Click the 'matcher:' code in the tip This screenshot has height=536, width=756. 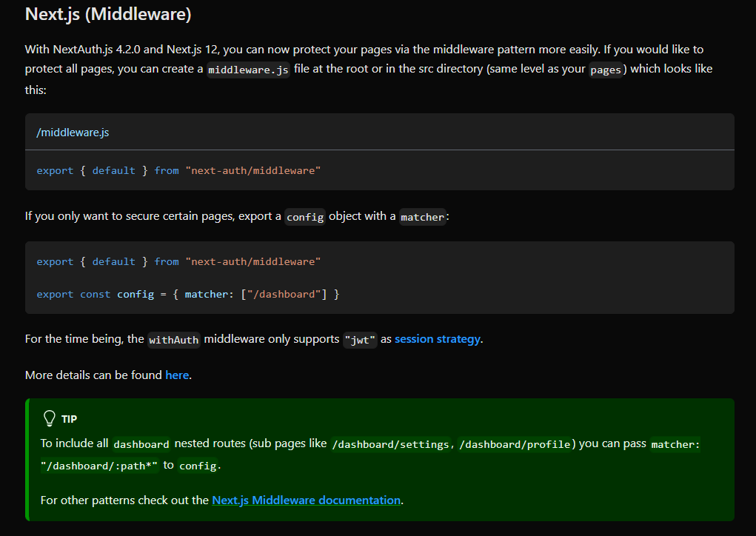point(675,444)
